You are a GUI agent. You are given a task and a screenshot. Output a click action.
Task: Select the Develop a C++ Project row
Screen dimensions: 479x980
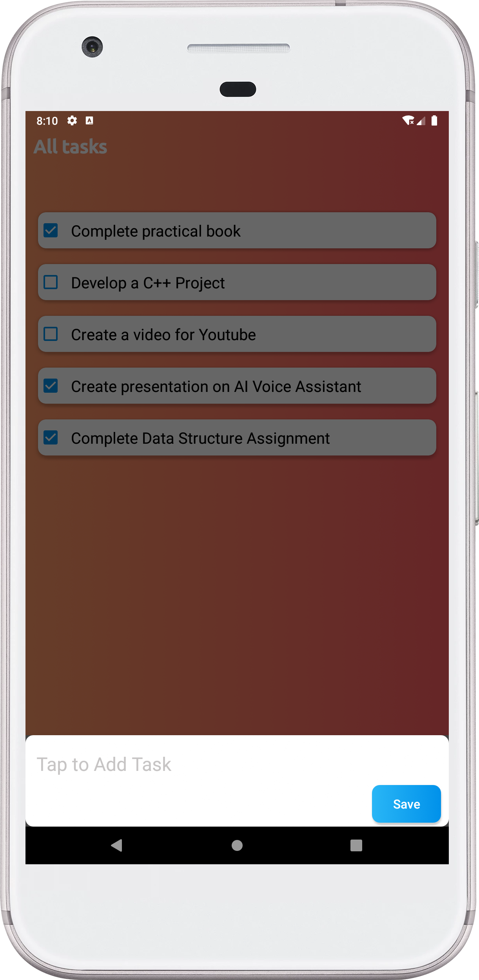[236, 282]
